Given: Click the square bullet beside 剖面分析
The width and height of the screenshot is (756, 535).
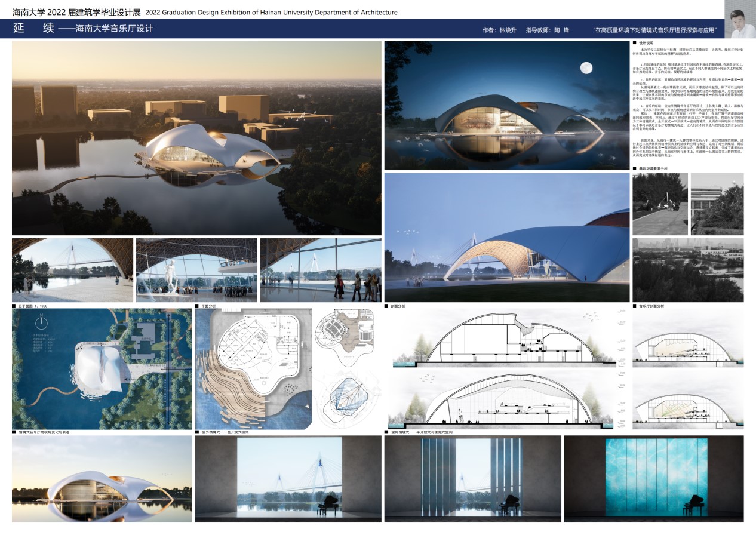Looking at the screenshot, I should point(386,306).
